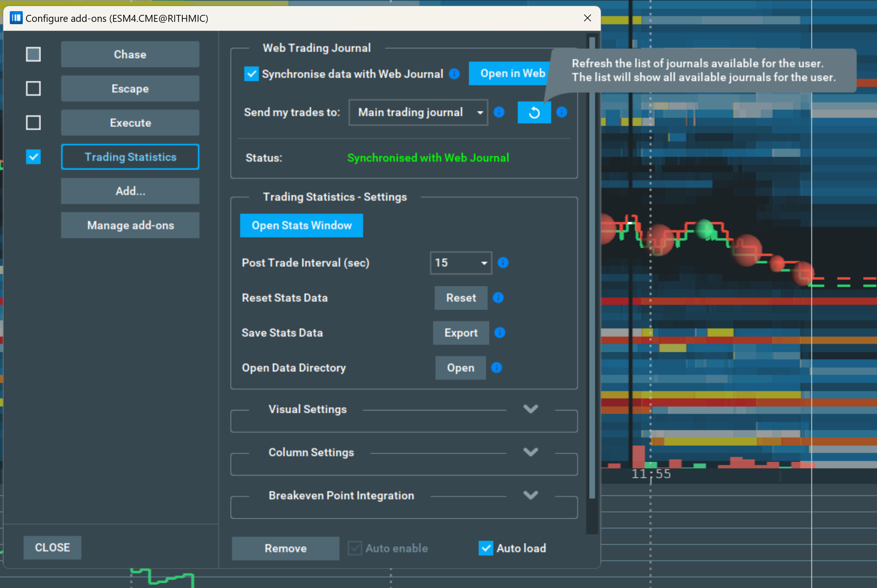877x588 pixels.
Task: Click the Open Stats Window button
Action: tap(301, 225)
